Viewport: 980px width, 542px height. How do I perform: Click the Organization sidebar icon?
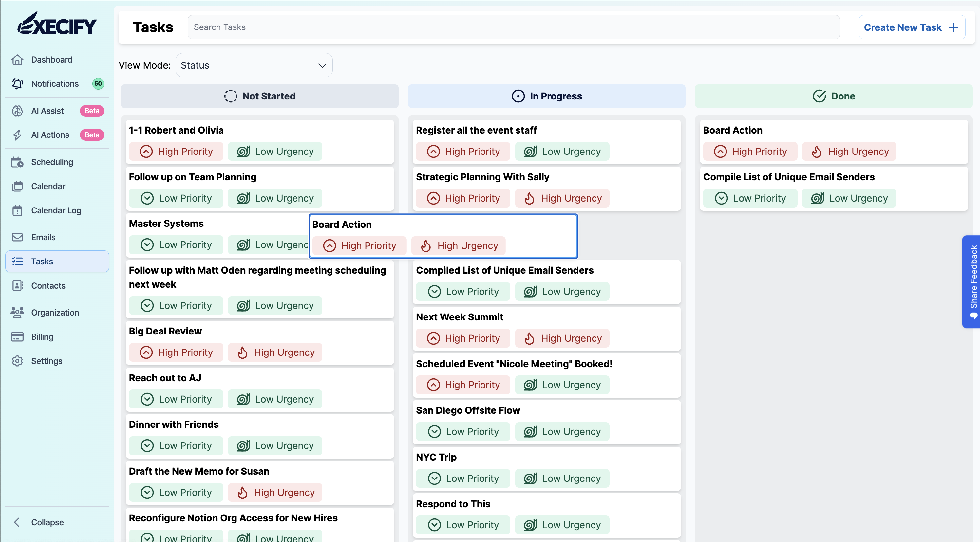pos(18,312)
